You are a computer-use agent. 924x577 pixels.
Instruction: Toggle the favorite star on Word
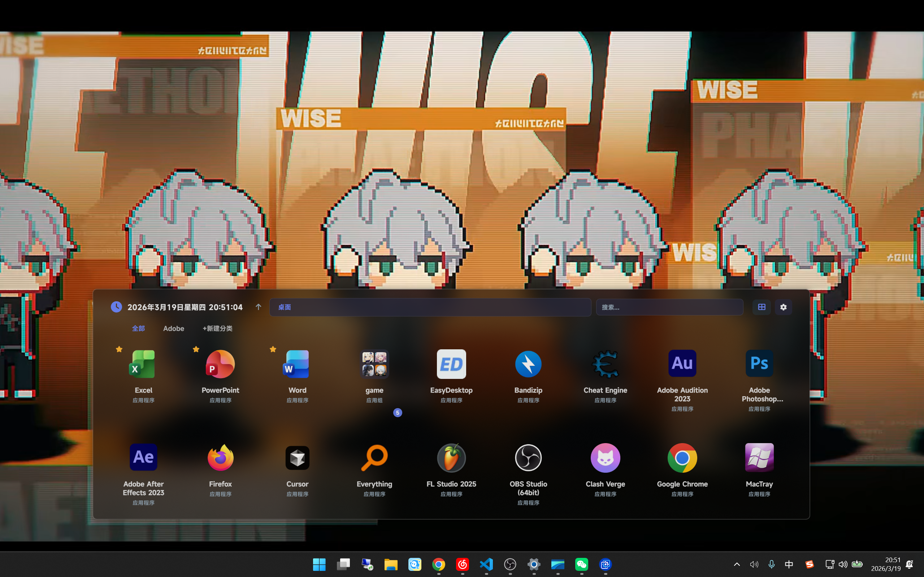273,349
